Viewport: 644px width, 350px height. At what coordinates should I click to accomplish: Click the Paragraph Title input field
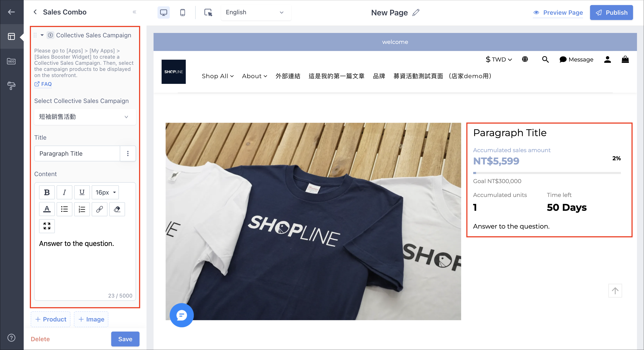(x=77, y=153)
